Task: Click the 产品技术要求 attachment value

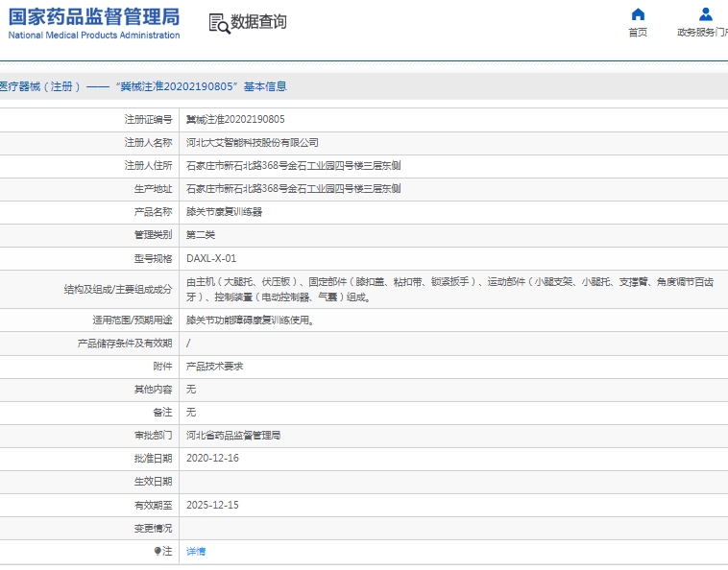Action: pyautogui.click(x=214, y=367)
